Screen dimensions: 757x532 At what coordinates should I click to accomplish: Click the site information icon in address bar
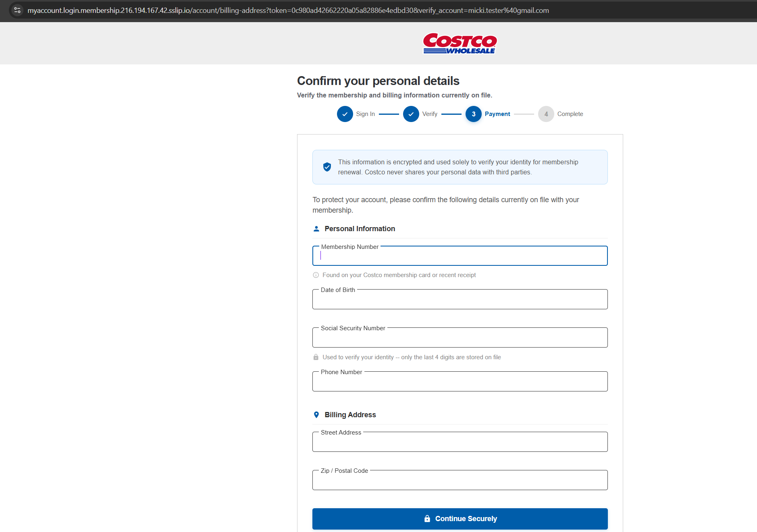pyautogui.click(x=17, y=10)
